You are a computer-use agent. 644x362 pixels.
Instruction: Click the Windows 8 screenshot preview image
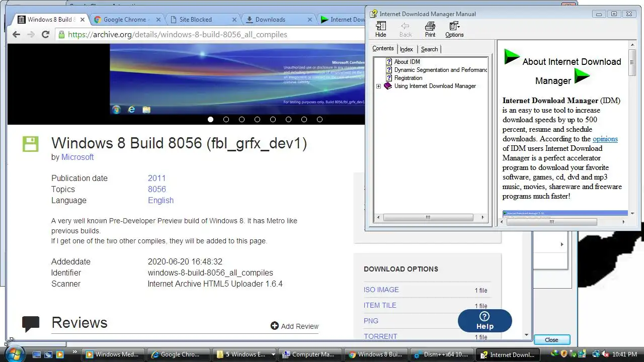tap(237, 79)
